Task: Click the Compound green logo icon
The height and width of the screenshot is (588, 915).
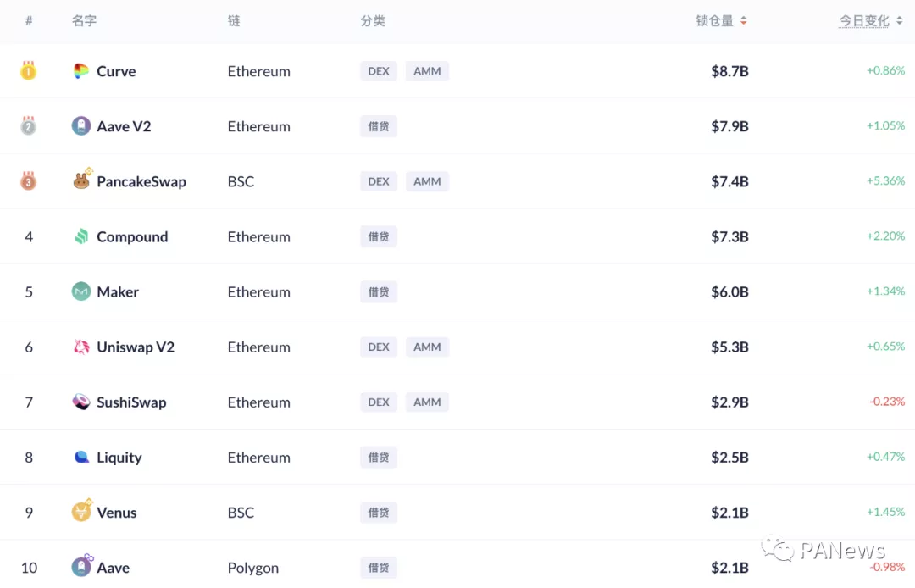Action: 81,236
